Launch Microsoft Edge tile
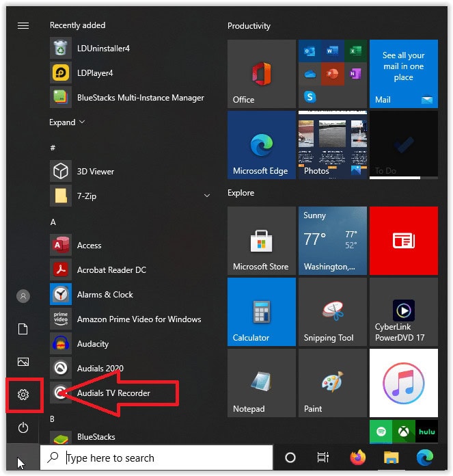The height and width of the screenshot is (476, 453). [x=261, y=145]
